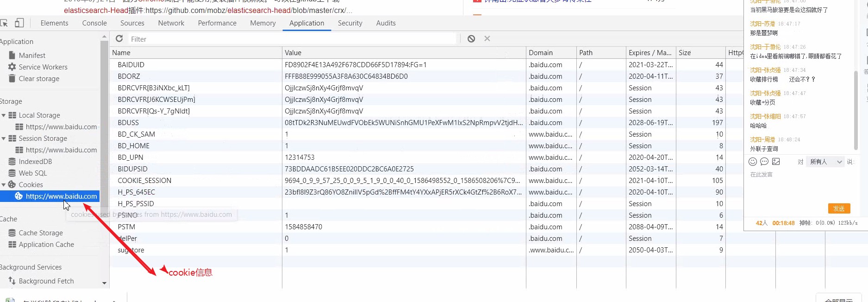
Task: Select the PSTM cookie row
Action: click(426, 226)
